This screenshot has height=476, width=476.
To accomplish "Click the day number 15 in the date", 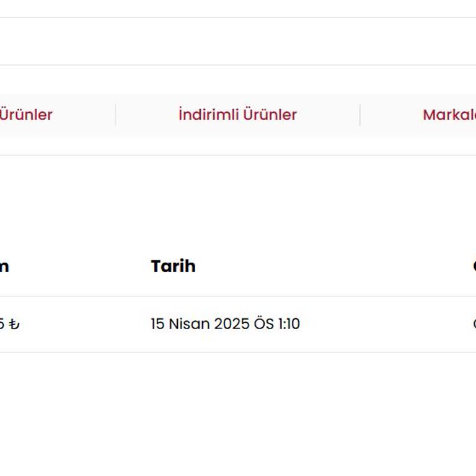I will (x=157, y=324).
